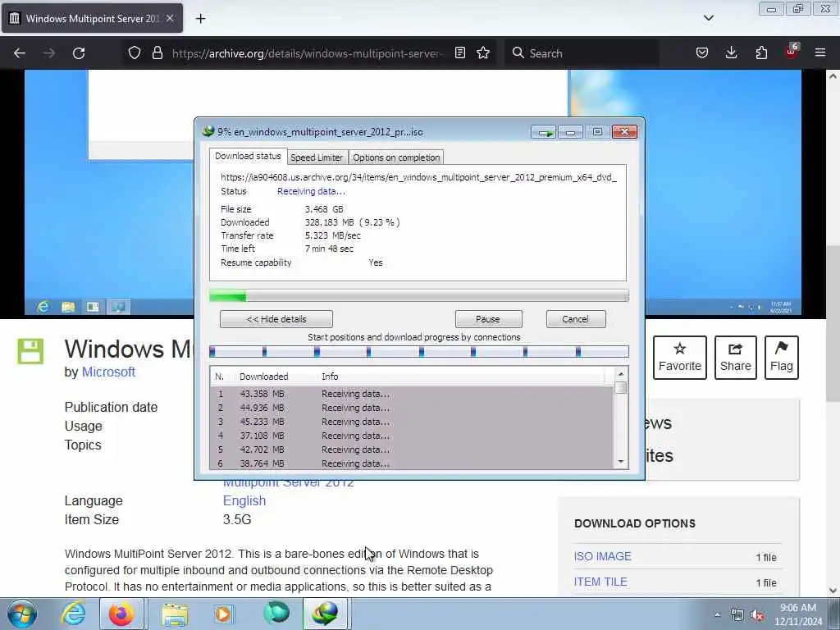840x630 pixels.
Task: Click the Downloaded column header
Action: click(x=263, y=377)
